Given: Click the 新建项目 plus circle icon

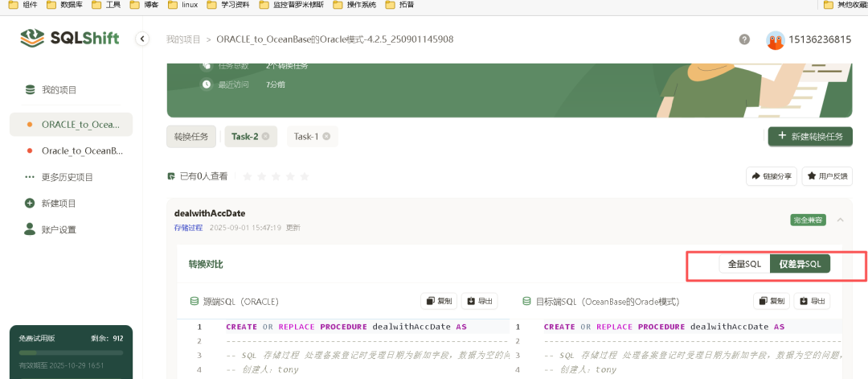Looking at the screenshot, I should click(30, 204).
